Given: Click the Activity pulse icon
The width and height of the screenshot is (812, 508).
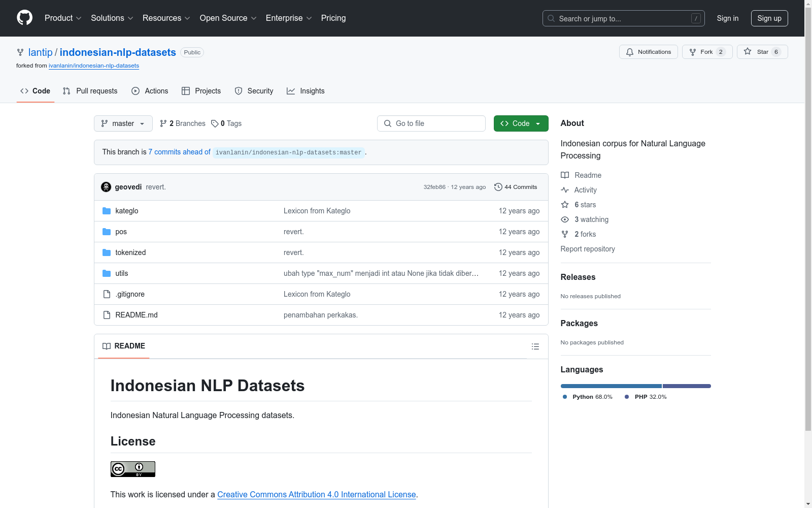Looking at the screenshot, I should coord(565,190).
